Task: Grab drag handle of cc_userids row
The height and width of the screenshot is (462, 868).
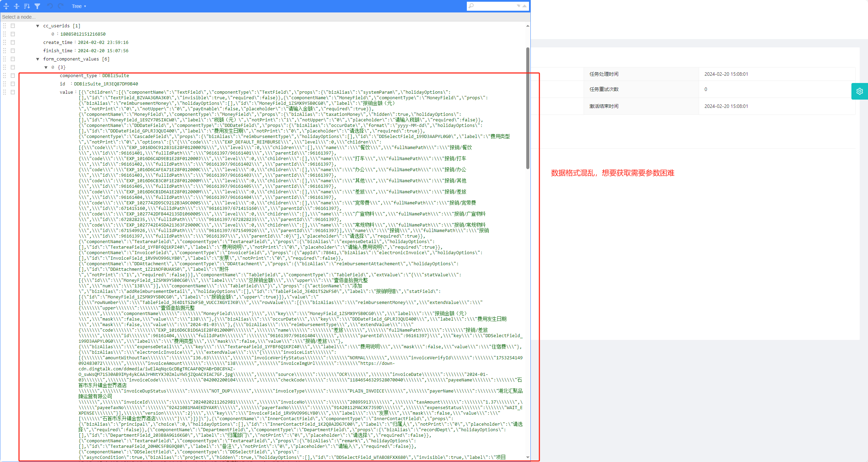Action: point(4,26)
